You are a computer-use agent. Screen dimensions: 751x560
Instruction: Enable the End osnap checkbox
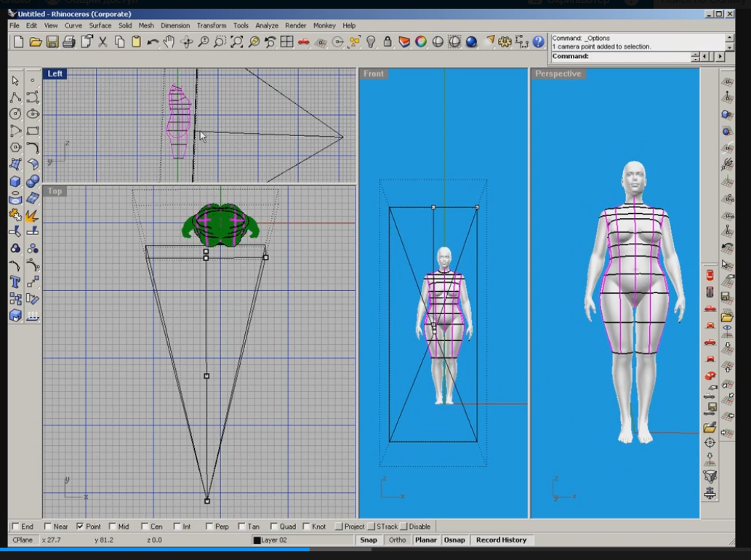16,527
